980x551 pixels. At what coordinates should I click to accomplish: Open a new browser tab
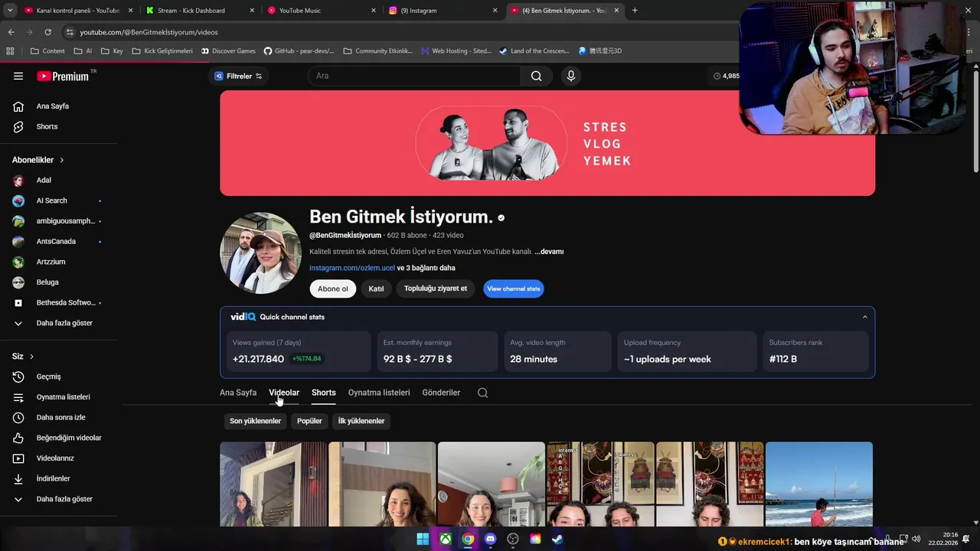[x=635, y=11]
